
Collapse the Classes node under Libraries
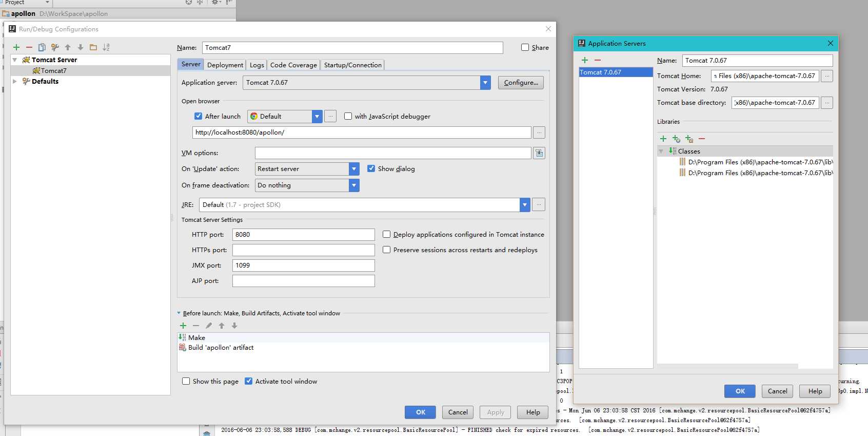click(x=661, y=151)
